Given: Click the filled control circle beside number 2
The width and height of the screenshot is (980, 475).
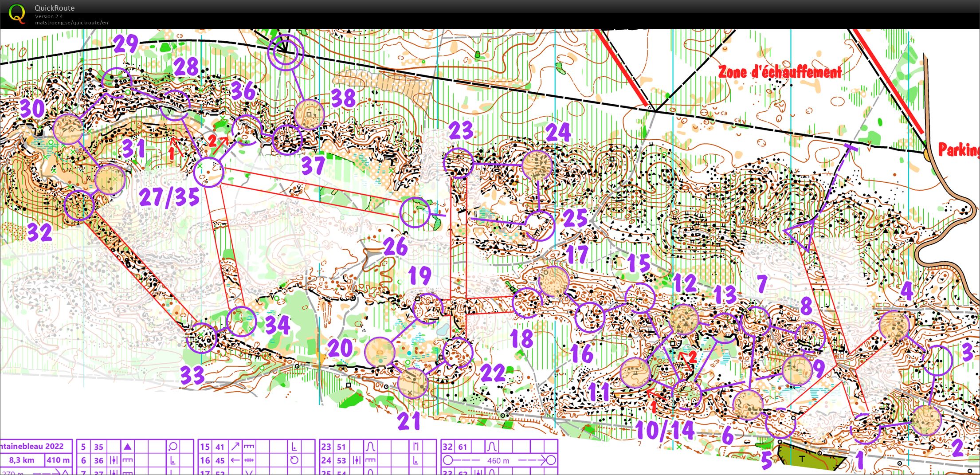Looking at the screenshot, I should click(x=926, y=420).
